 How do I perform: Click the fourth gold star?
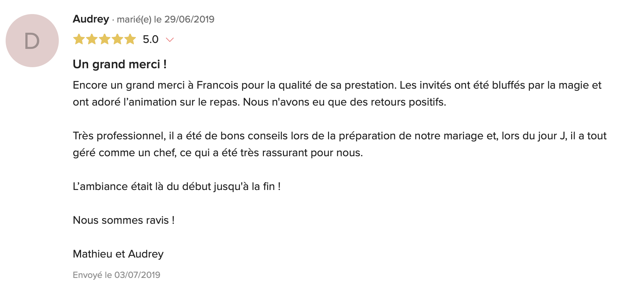(117, 39)
